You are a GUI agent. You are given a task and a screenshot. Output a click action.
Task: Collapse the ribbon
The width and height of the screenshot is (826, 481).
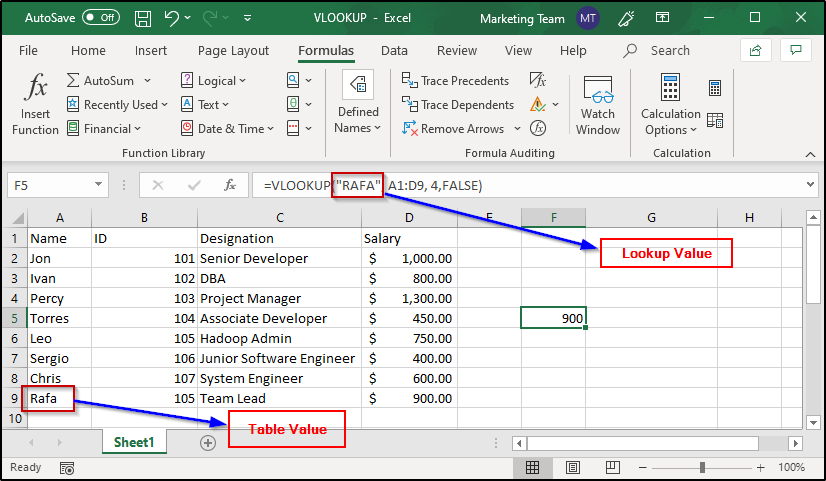pyautogui.click(x=810, y=154)
